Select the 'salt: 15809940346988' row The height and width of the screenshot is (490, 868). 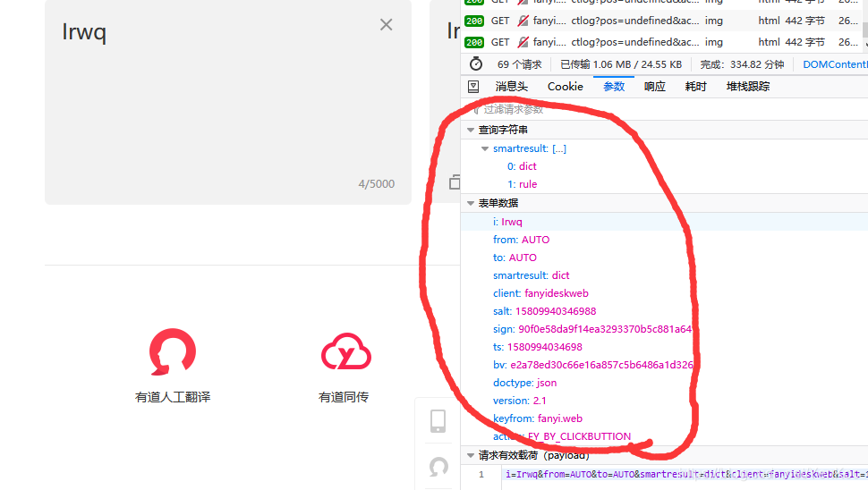pos(664,311)
